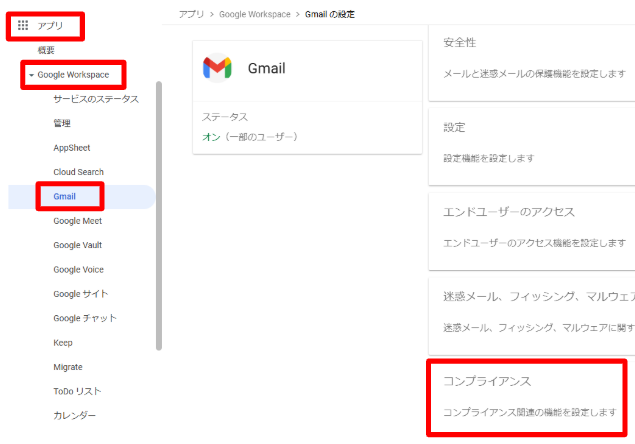
Task: Open 管理 in the sidebar
Action: [62, 123]
